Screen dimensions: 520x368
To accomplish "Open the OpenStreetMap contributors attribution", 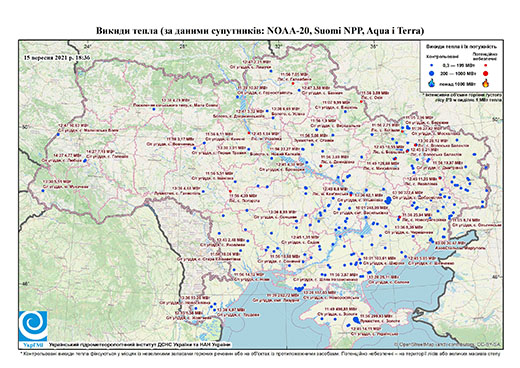I will pos(448,344).
